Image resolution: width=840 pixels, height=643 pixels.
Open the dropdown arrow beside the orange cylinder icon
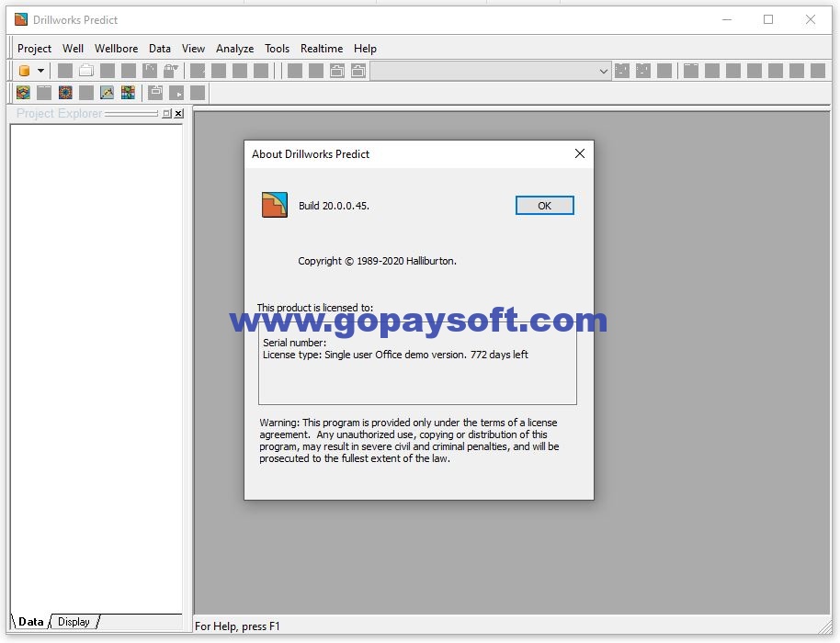coord(40,71)
